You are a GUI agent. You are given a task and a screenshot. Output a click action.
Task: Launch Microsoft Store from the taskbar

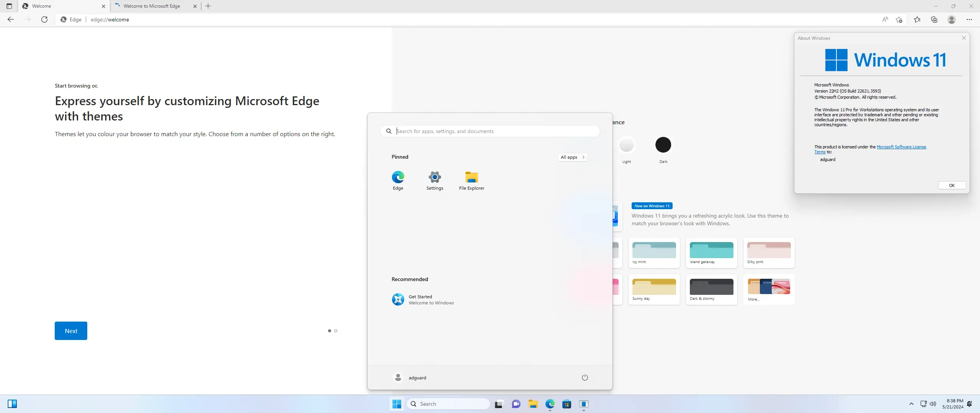click(x=567, y=404)
